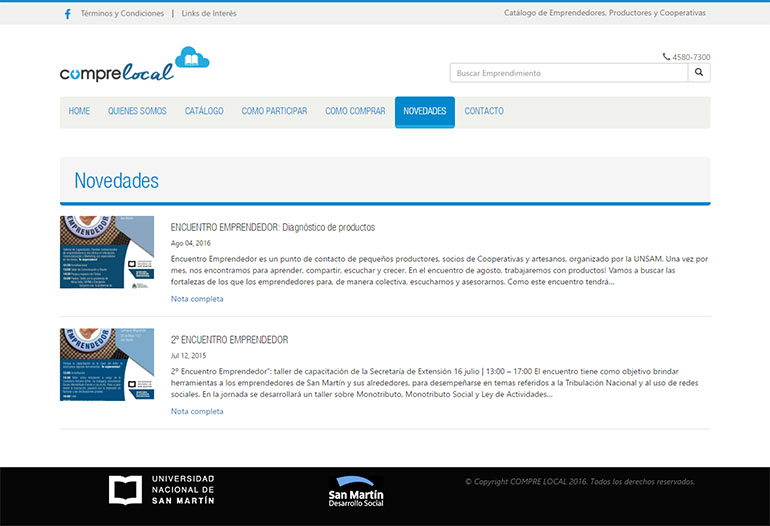The width and height of the screenshot is (770, 526).
Task: Click the Novedades page heading
Action: click(x=116, y=181)
